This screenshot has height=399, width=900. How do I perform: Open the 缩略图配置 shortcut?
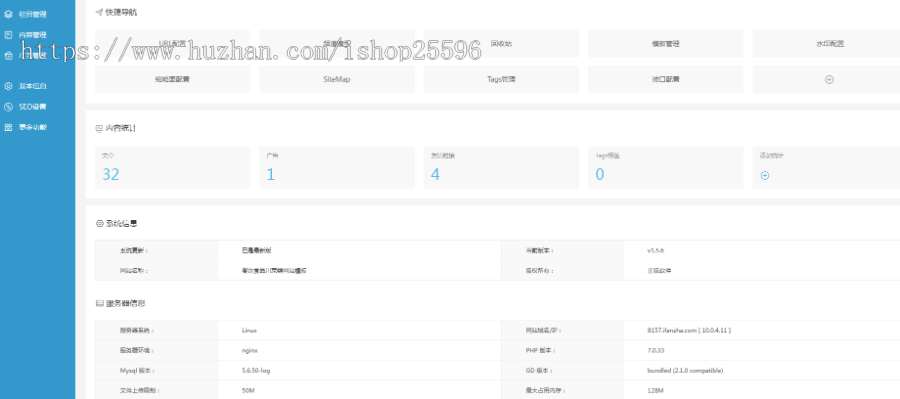tap(172, 79)
